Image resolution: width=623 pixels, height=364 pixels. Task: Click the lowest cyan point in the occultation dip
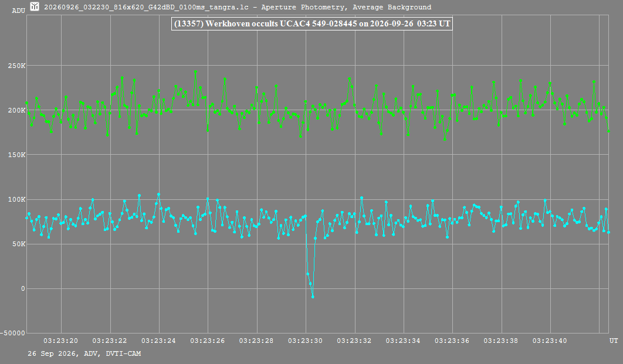pos(313,297)
